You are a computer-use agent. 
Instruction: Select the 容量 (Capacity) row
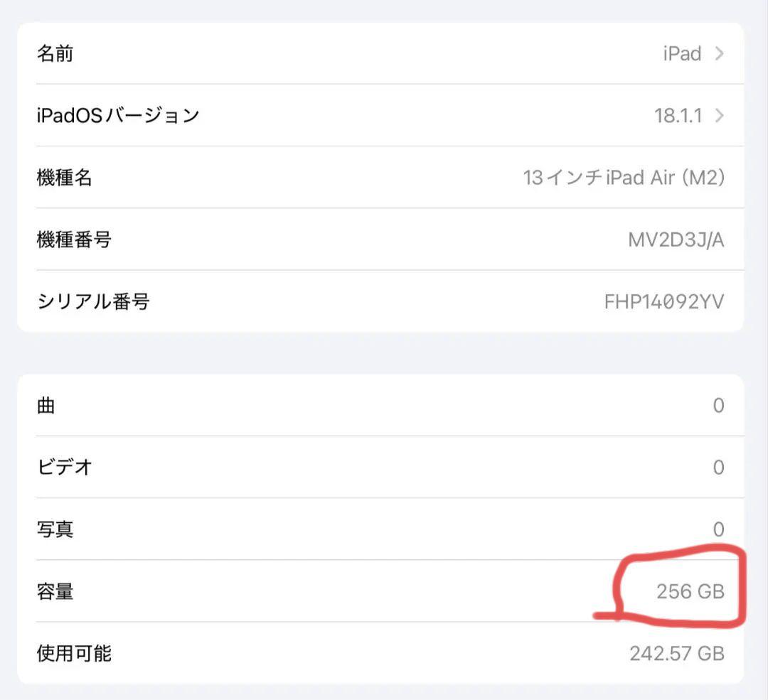tap(384, 591)
